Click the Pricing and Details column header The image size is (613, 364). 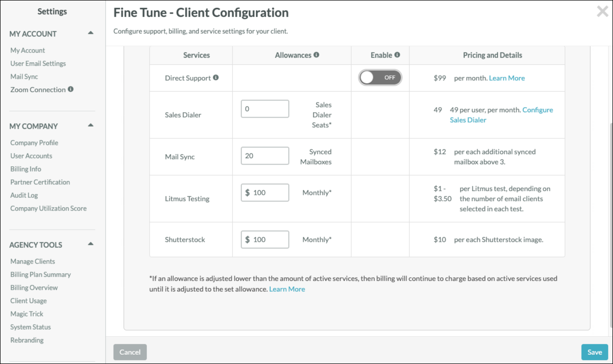pos(492,55)
